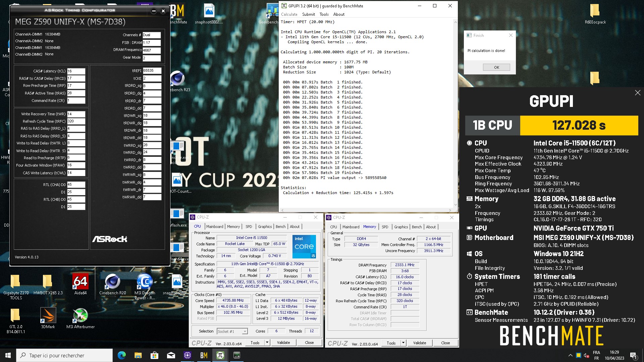Click the Command Rate (CR) field

coord(76,101)
